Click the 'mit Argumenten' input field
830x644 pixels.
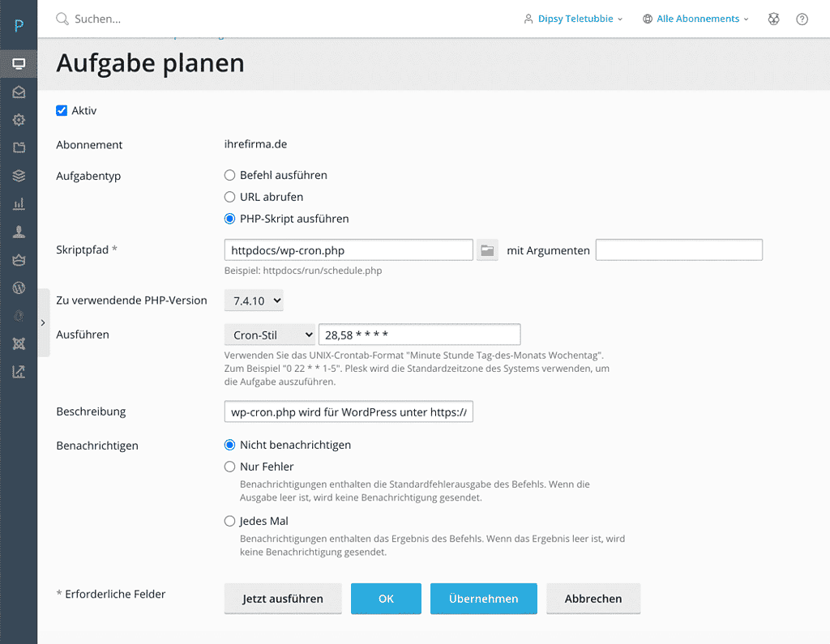[678, 250]
